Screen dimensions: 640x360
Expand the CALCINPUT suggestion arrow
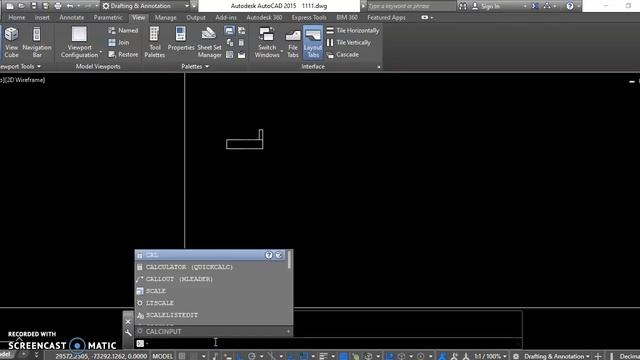288,331
